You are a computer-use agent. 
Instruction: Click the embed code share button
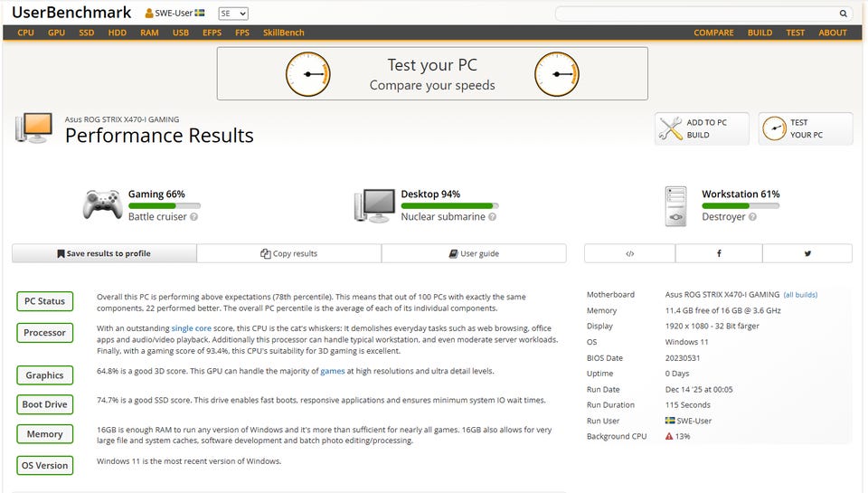tap(629, 253)
